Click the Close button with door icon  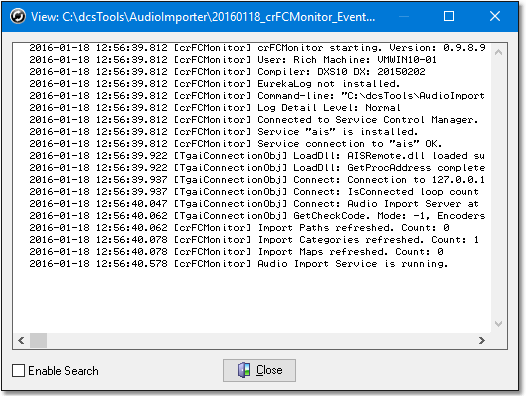point(259,370)
